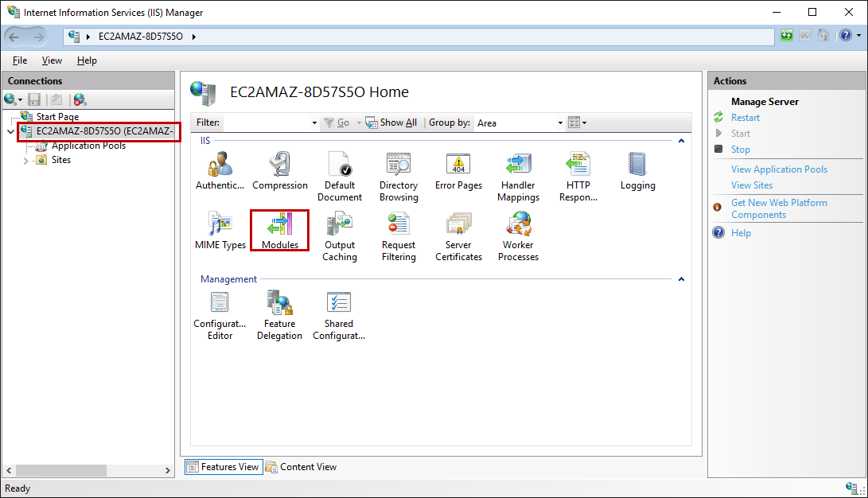Screen dimensions: 868x498
Task: Click Stop in Manage Server actions
Action: click(740, 150)
